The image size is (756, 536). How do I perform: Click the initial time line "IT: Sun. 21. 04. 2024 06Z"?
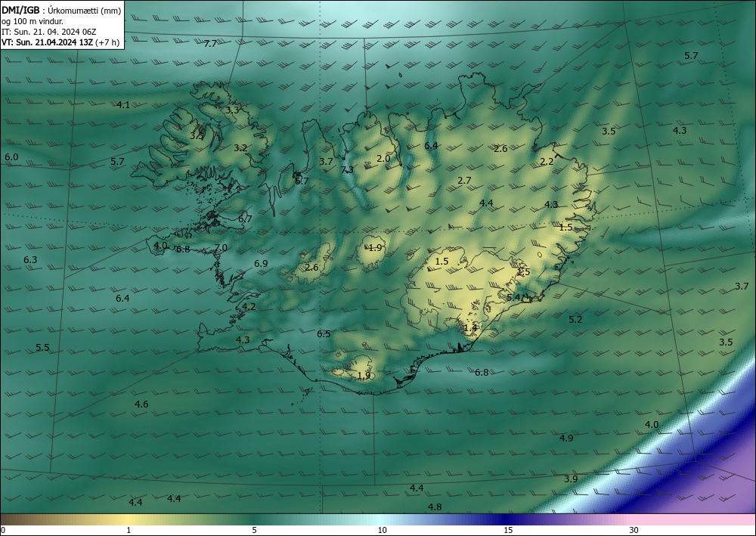49,32
